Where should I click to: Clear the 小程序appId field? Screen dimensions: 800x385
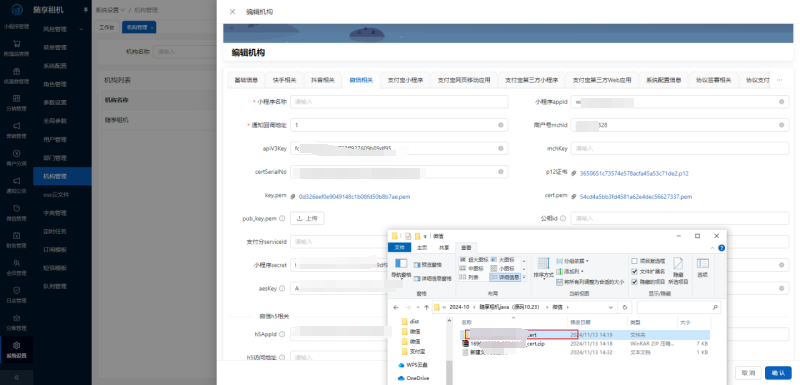(x=781, y=102)
